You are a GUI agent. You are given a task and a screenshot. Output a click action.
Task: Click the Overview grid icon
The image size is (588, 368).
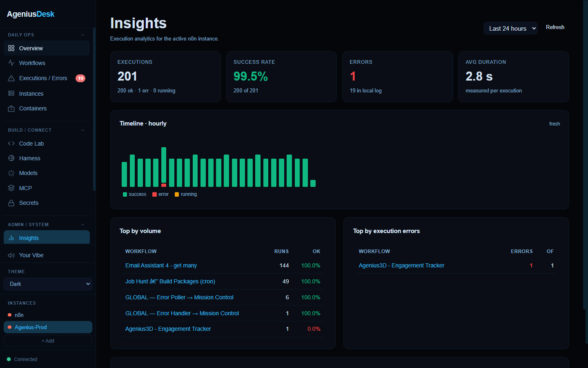point(11,48)
